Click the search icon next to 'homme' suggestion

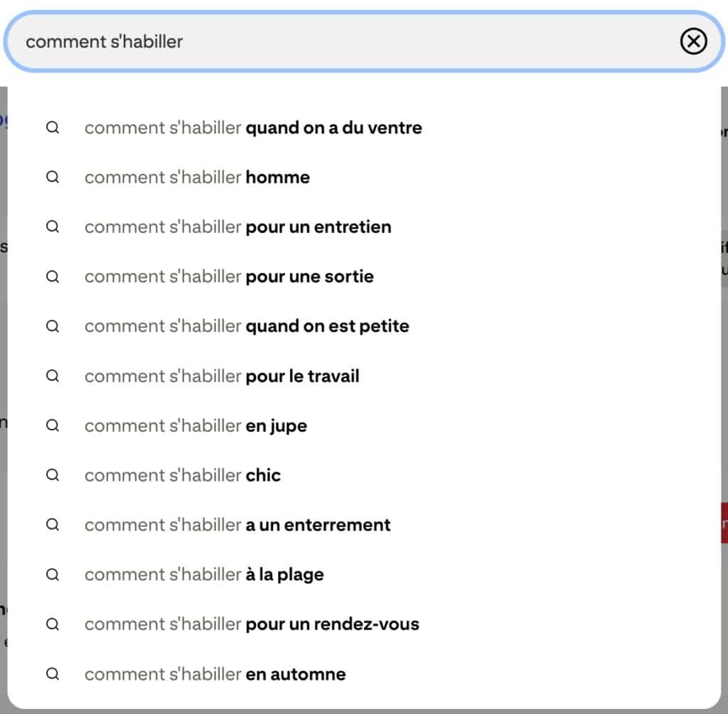click(x=52, y=178)
